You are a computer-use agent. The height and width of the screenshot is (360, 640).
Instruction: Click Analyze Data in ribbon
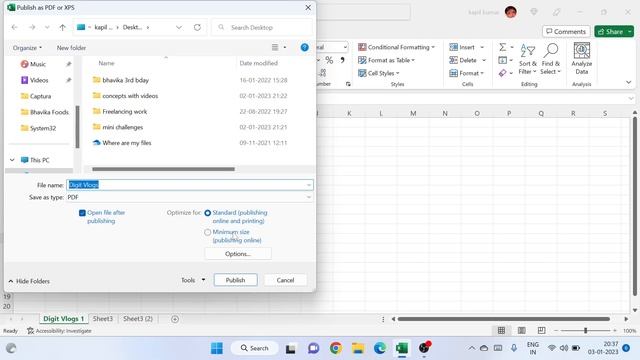point(582,59)
